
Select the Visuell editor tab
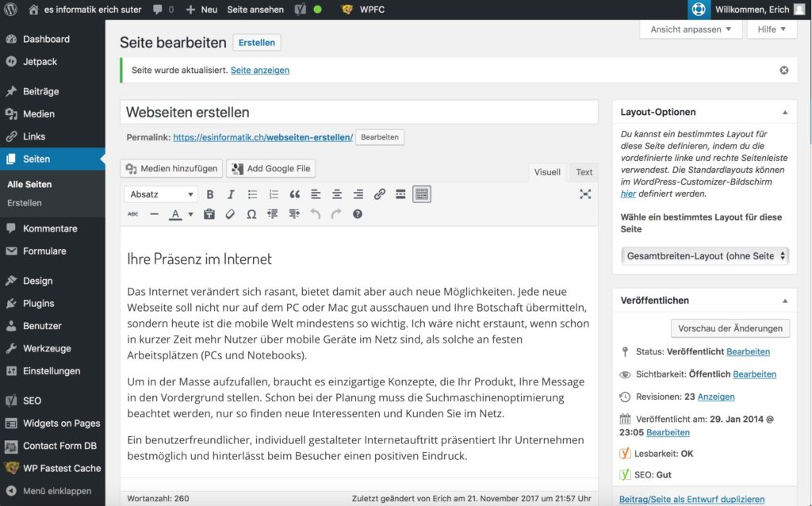tap(546, 171)
